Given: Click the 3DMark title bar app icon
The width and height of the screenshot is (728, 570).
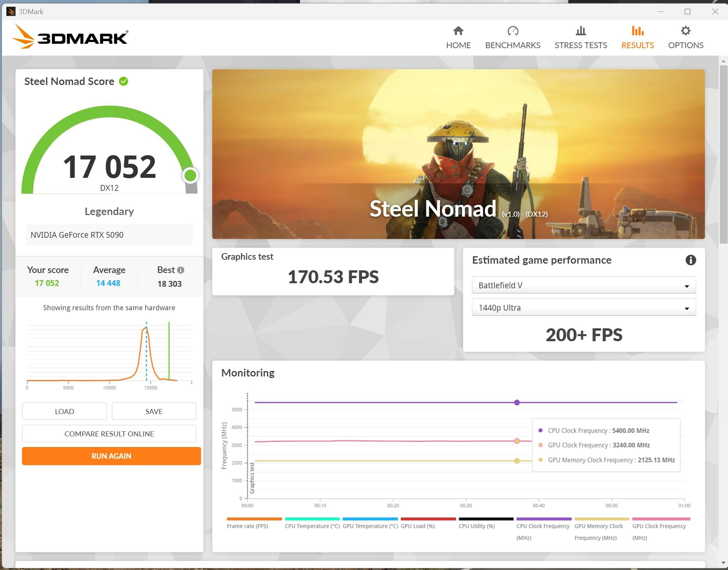Looking at the screenshot, I should 11,11.
